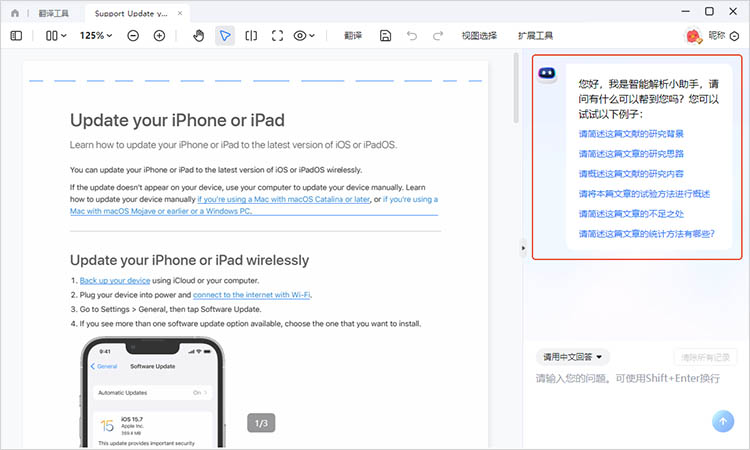
Task: Open the eye view mode dropdown
Action: [x=304, y=35]
